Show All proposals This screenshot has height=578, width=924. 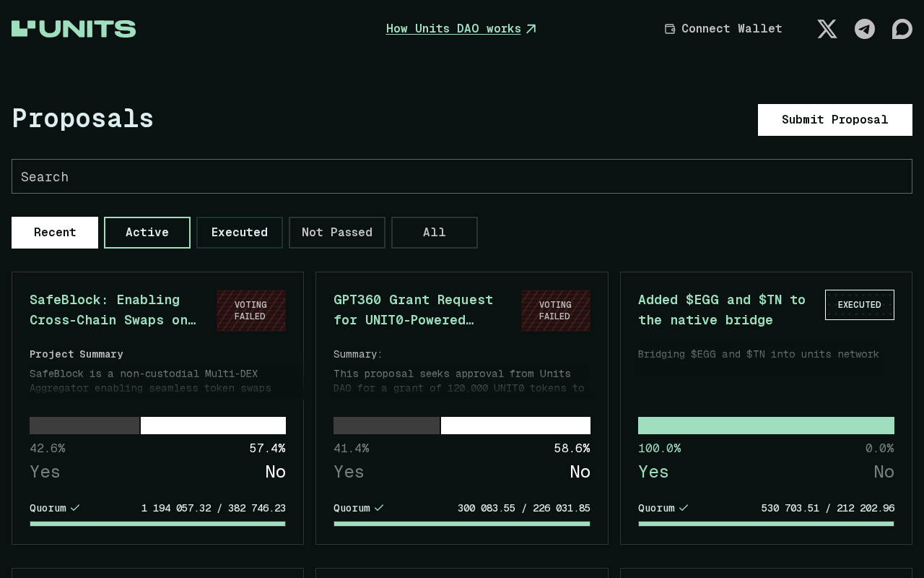tap(435, 233)
